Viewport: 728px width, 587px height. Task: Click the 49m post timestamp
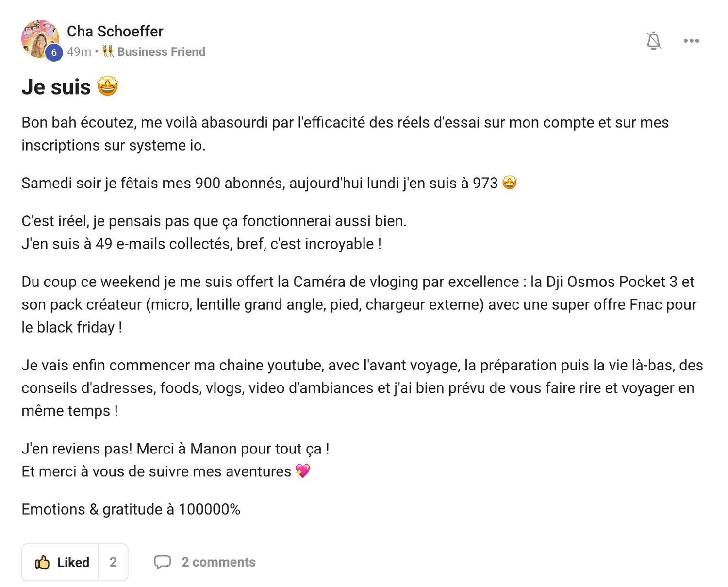[79, 52]
